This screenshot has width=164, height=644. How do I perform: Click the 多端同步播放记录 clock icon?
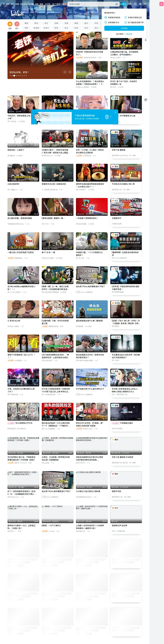tap(126, 18)
